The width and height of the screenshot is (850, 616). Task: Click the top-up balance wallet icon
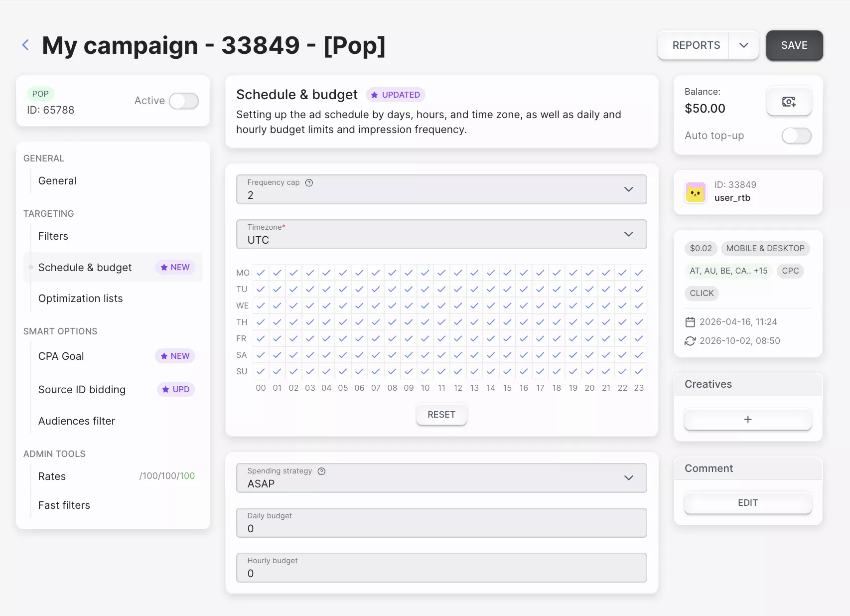789,102
